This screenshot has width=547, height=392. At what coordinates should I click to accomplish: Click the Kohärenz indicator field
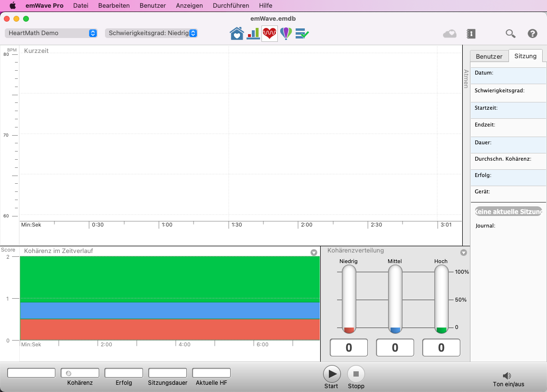pos(80,373)
